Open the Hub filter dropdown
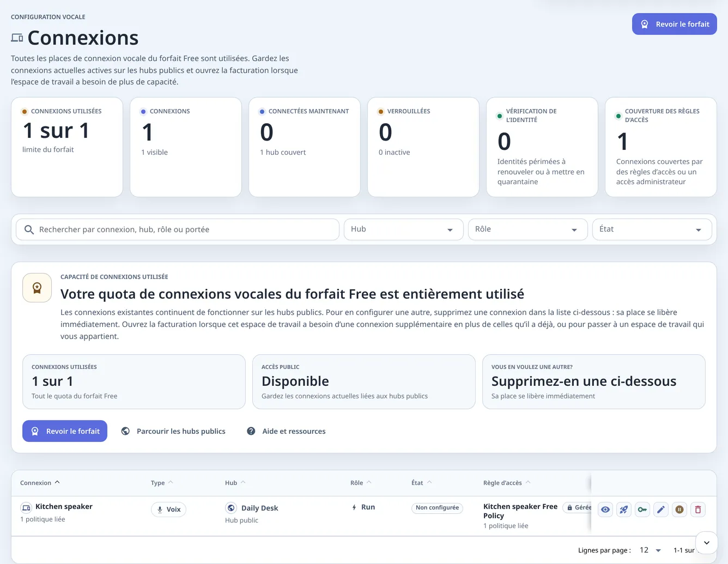The height and width of the screenshot is (564, 728). 404,229
